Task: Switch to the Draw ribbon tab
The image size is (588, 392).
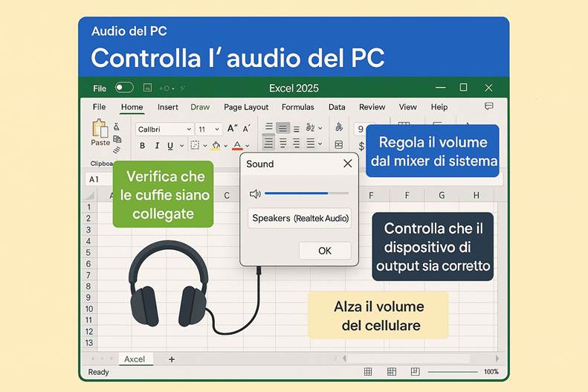Action: tap(200, 107)
